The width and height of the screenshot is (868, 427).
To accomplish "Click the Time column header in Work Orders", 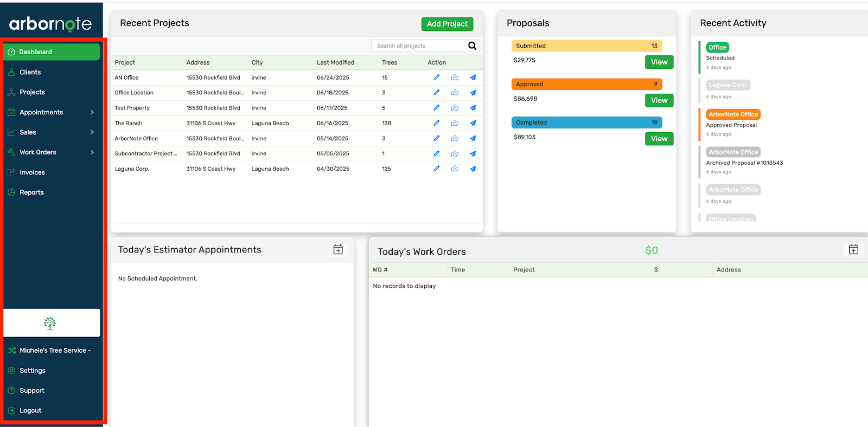I will [458, 270].
